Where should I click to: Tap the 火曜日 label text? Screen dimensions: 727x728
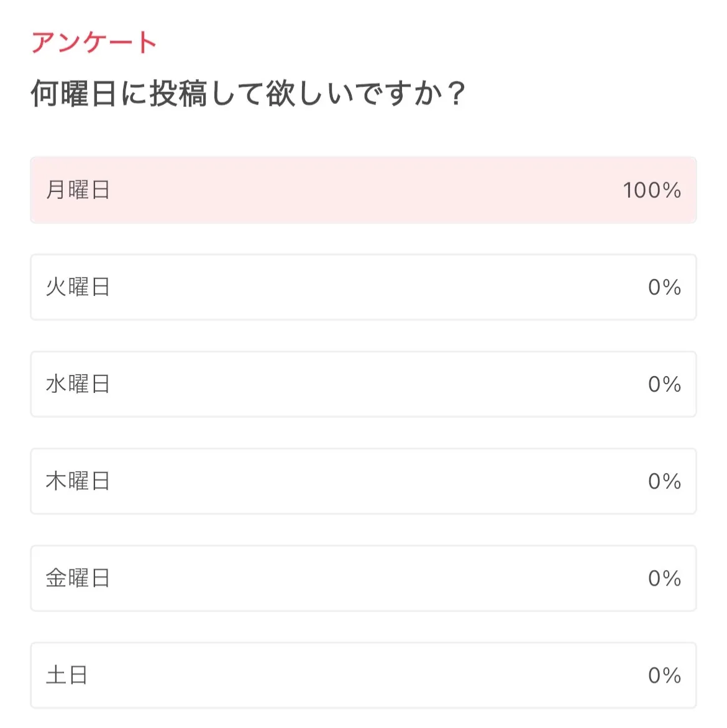click(x=78, y=287)
